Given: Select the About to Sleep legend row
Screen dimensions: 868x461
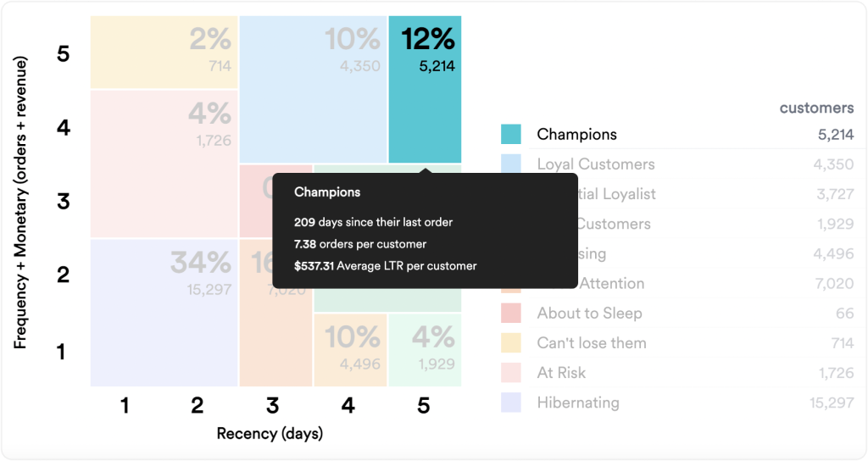Looking at the screenshot, I should (x=677, y=314).
